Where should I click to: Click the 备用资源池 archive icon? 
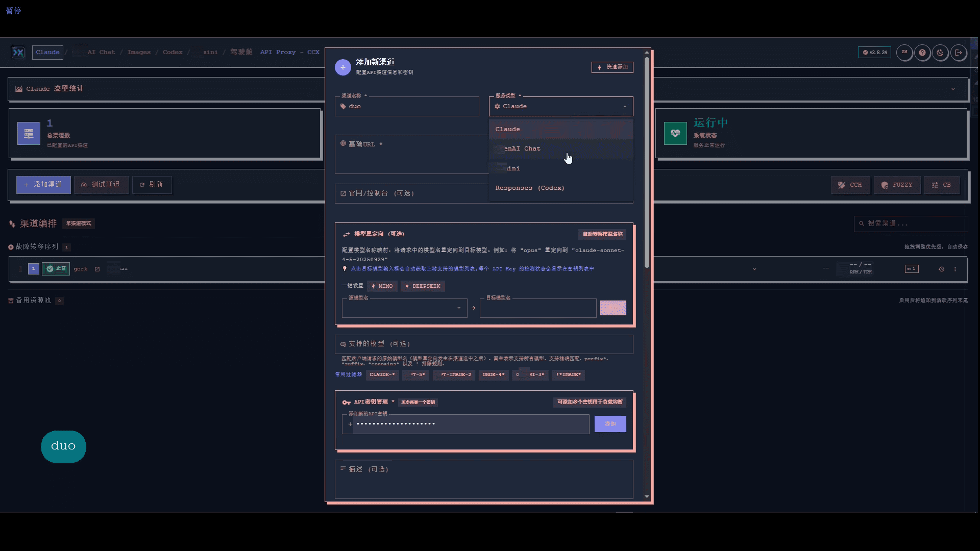11,300
